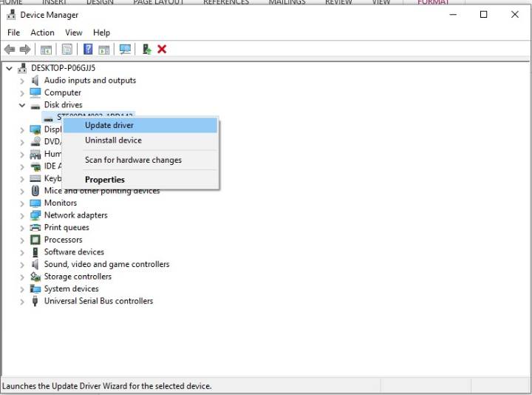Click the update driver toolbar icon with green arrow

146,50
